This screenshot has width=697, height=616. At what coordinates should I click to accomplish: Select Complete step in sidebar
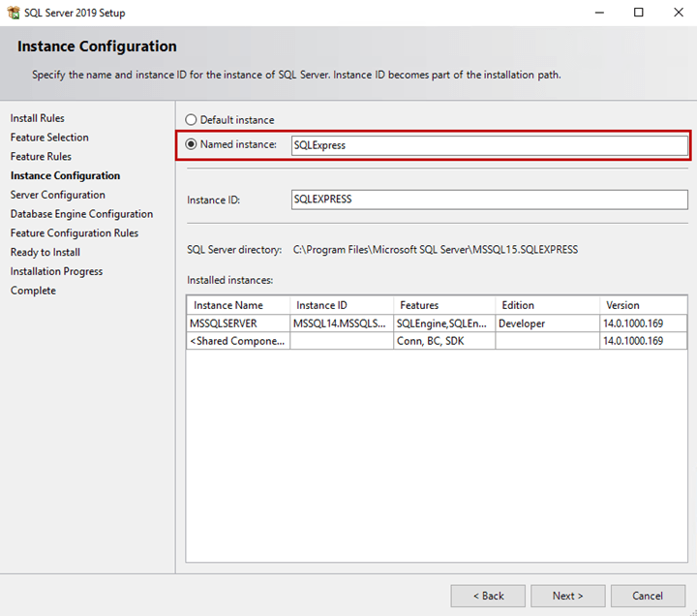[33, 291]
